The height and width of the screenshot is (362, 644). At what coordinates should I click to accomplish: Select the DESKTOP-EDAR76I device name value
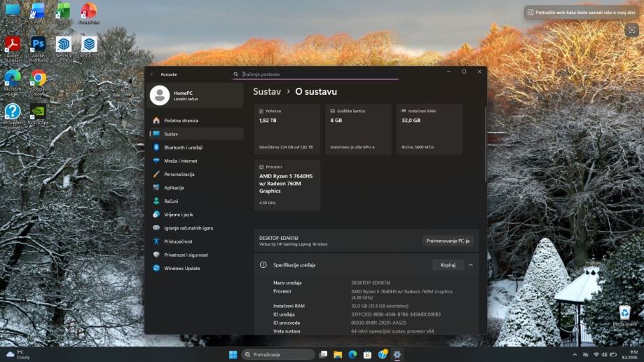(x=371, y=283)
